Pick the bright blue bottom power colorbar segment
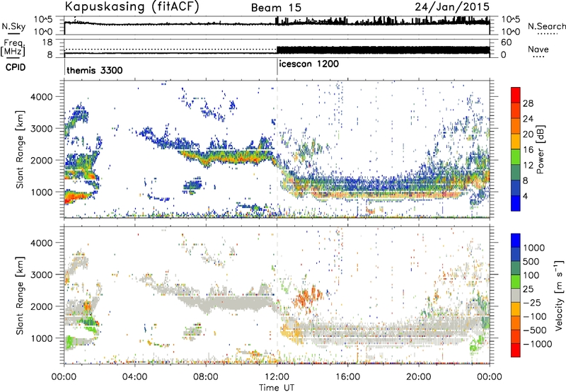 tap(516, 203)
